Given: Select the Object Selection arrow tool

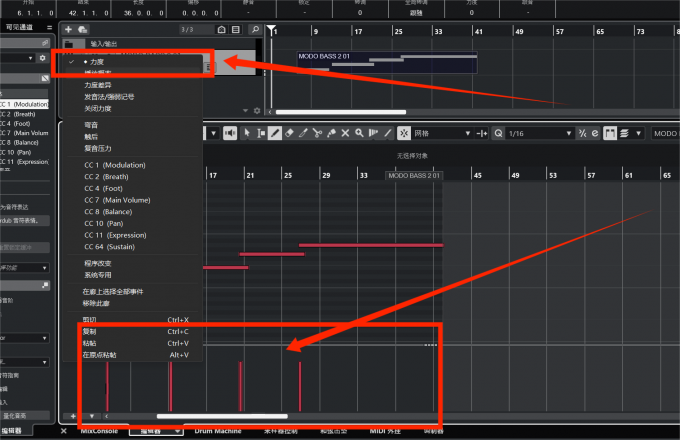Looking at the screenshot, I should pos(247,133).
